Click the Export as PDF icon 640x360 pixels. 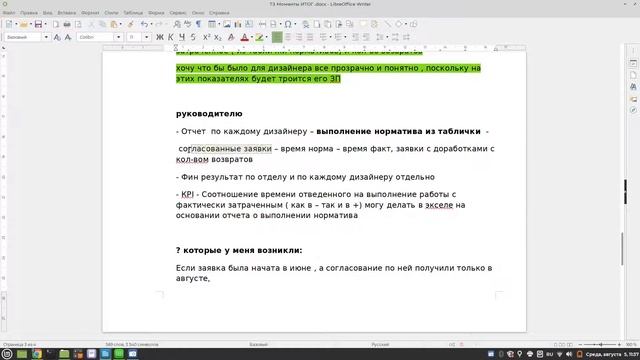56,24
